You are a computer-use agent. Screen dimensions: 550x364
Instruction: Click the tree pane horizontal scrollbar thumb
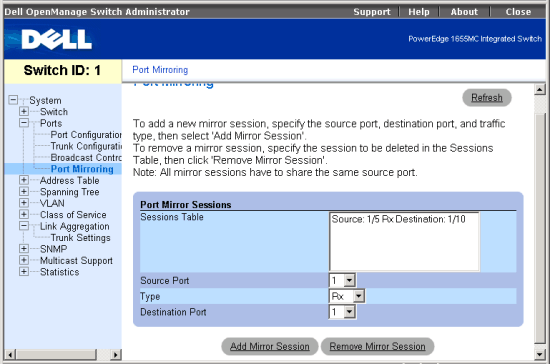(x=56, y=355)
